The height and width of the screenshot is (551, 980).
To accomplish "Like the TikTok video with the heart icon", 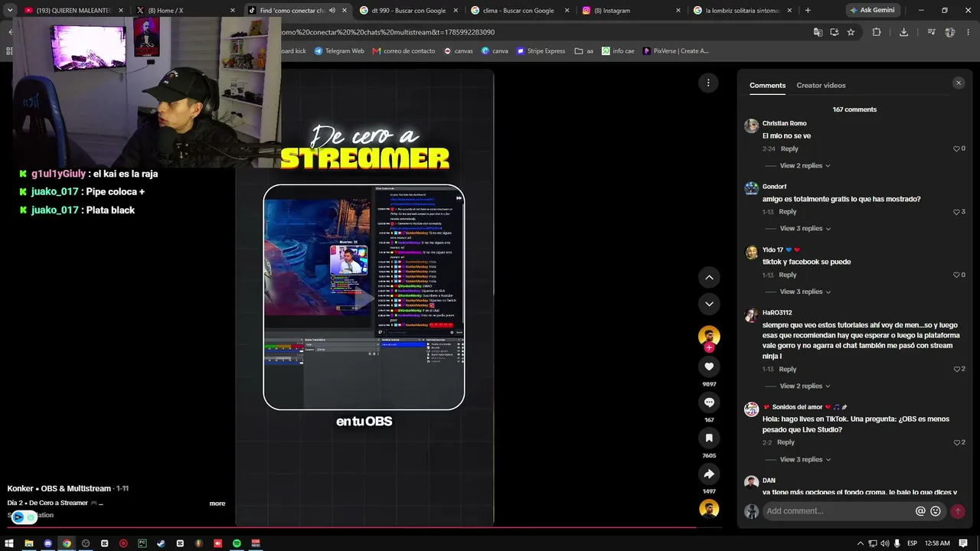I will pos(709,367).
